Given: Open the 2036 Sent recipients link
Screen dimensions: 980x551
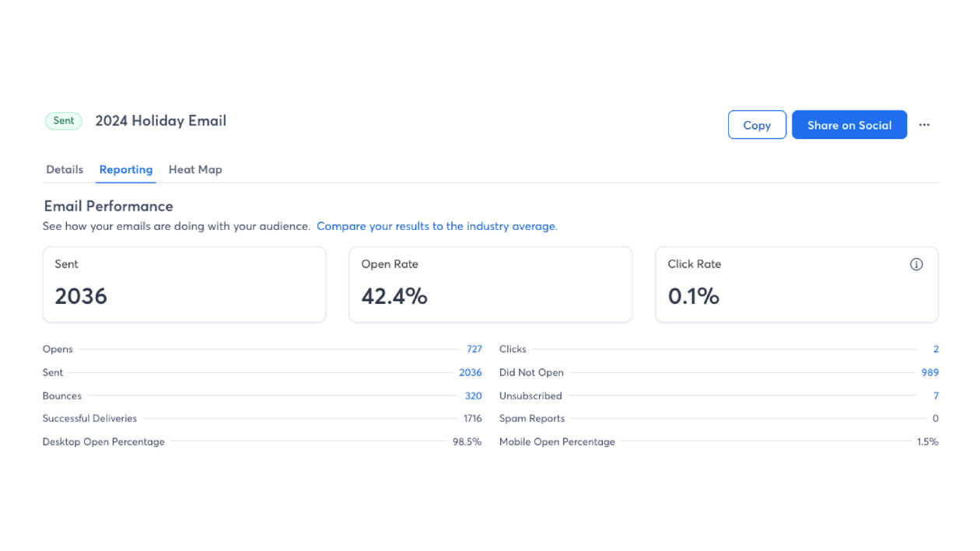Looking at the screenshot, I should click(x=470, y=372).
